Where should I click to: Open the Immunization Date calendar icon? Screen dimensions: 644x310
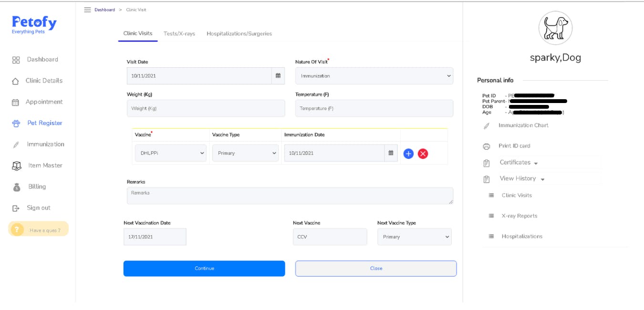pos(390,153)
